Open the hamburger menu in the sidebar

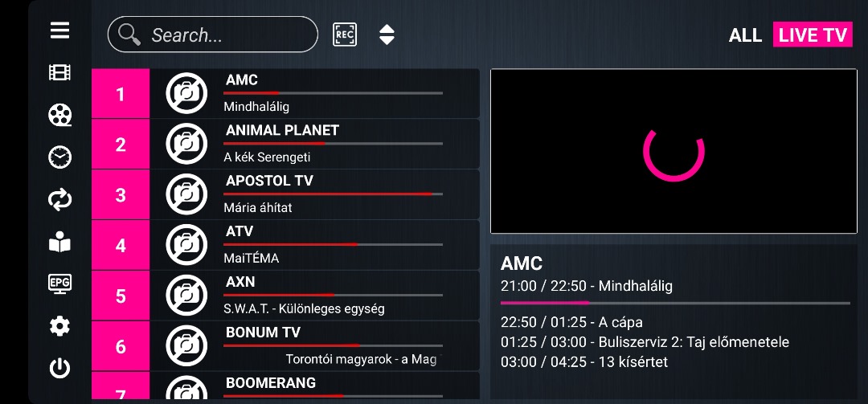[x=59, y=31]
